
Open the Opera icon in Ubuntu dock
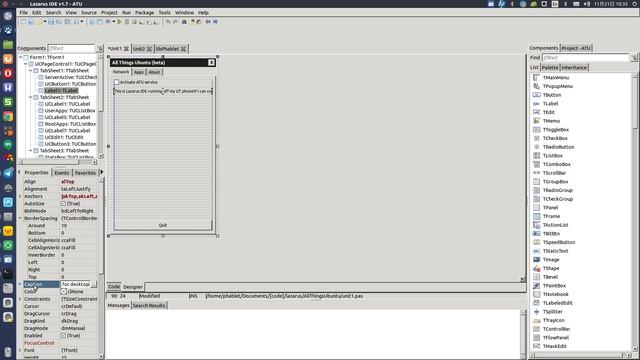point(8,73)
